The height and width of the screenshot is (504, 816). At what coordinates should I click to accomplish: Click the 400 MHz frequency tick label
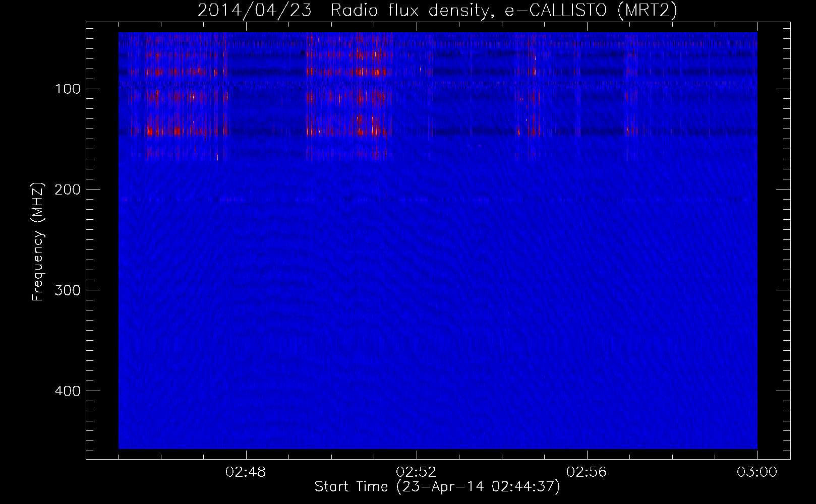pos(67,392)
